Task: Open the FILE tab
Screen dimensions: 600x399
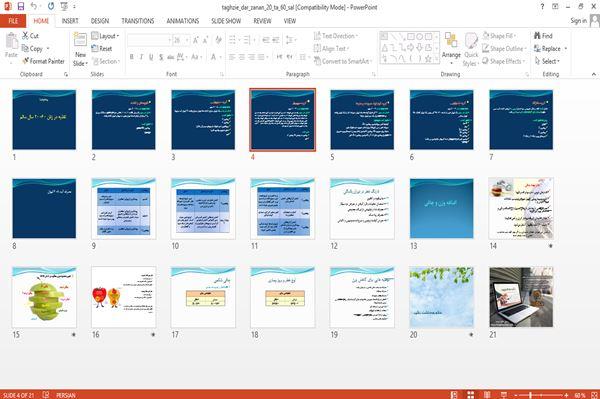Action: [x=13, y=21]
